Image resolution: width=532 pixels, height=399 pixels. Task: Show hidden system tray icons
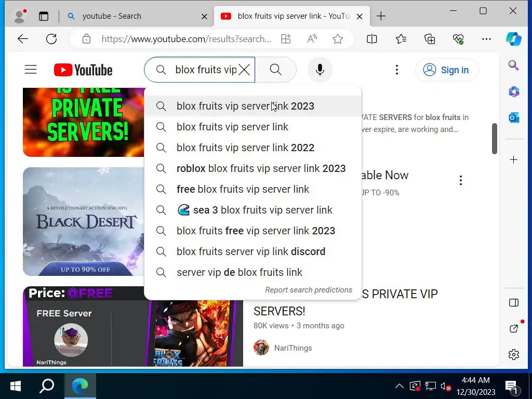[x=400, y=386]
